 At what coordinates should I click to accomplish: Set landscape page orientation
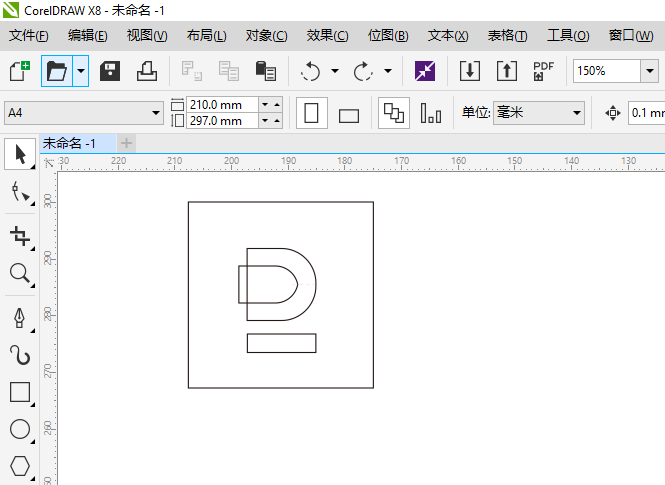(x=349, y=114)
